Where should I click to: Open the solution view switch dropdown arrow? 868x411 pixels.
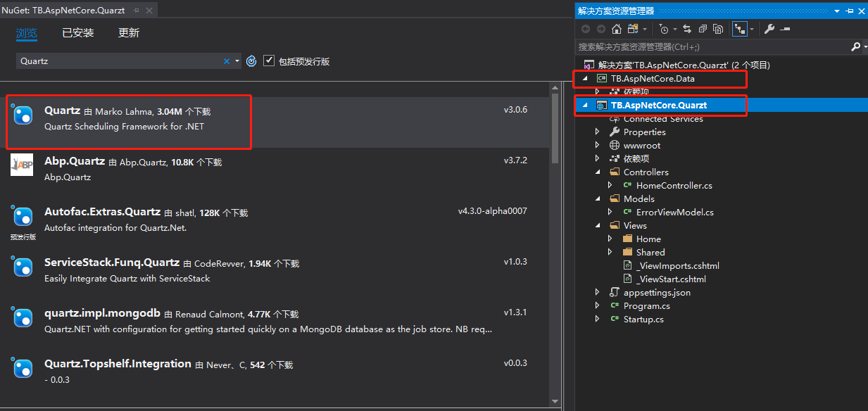[x=644, y=29]
